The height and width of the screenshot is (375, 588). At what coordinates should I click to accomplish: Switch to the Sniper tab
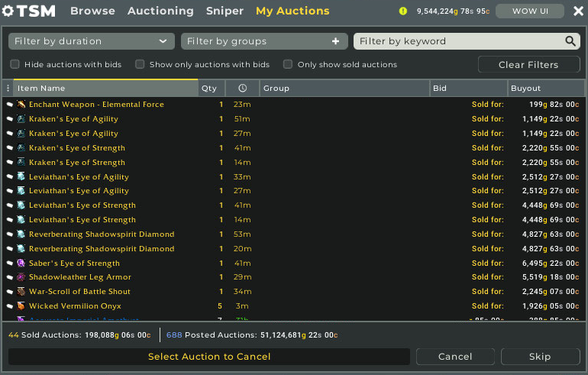coord(225,11)
